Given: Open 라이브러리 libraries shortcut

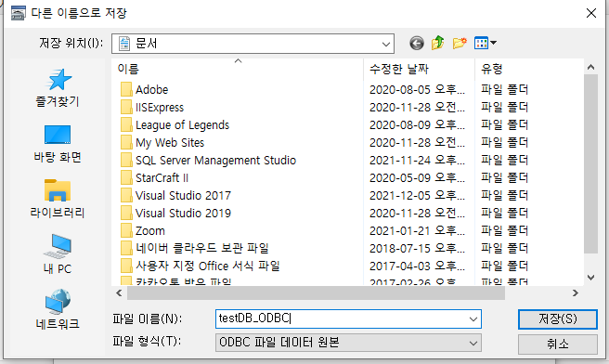Looking at the screenshot, I should tap(58, 199).
